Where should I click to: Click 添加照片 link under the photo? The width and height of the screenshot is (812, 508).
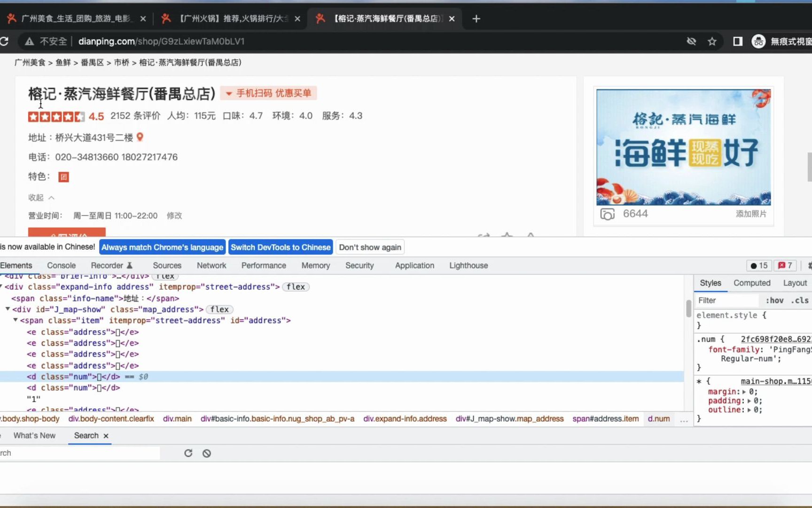751,214
